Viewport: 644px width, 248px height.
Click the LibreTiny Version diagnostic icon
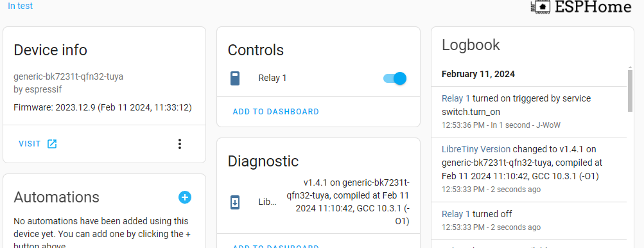coord(235,202)
